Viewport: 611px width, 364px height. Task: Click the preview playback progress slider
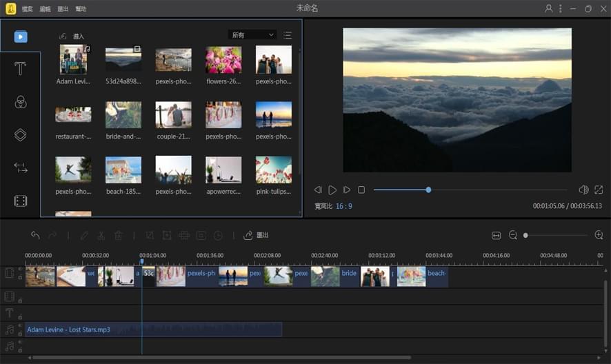470,190
